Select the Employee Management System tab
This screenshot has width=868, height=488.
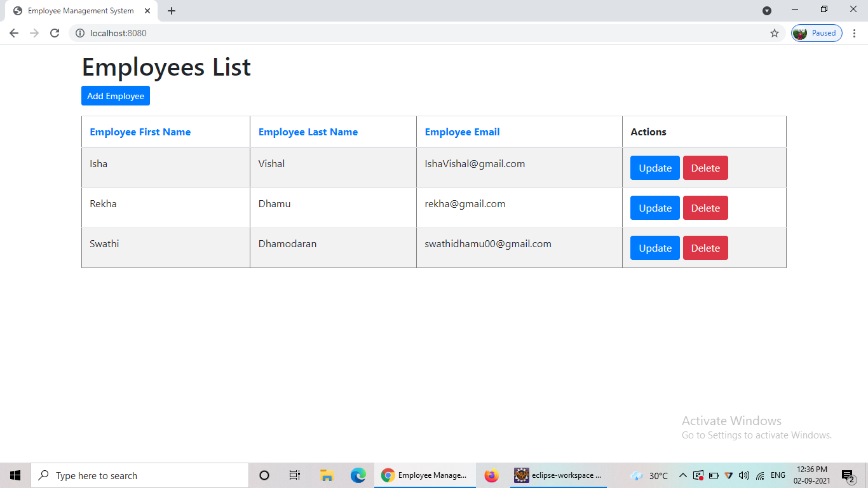[81, 11]
